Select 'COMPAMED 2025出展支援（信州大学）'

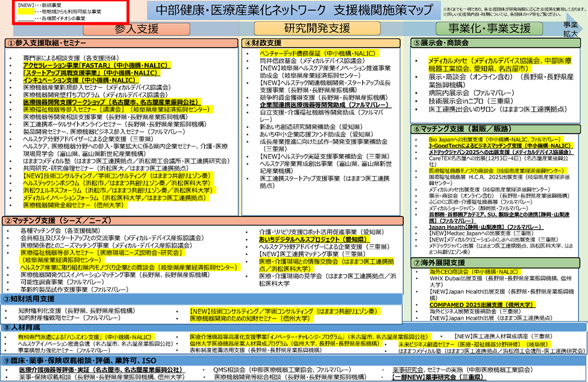[482, 305]
